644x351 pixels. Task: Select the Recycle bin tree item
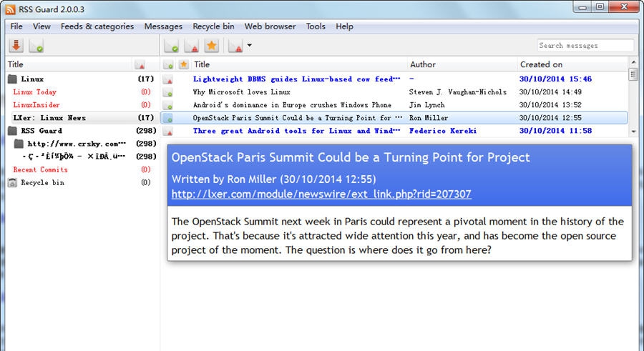tap(42, 183)
